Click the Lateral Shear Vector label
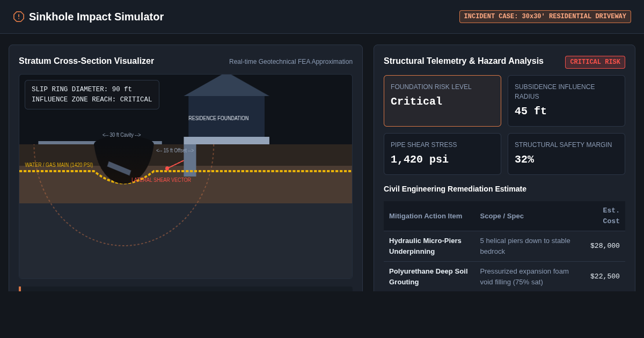The width and height of the screenshot is (644, 338). [x=162, y=180]
